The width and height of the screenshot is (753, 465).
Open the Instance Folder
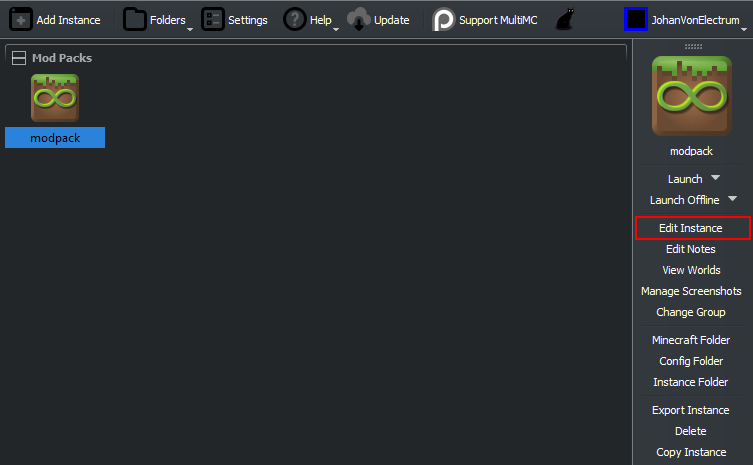click(691, 382)
